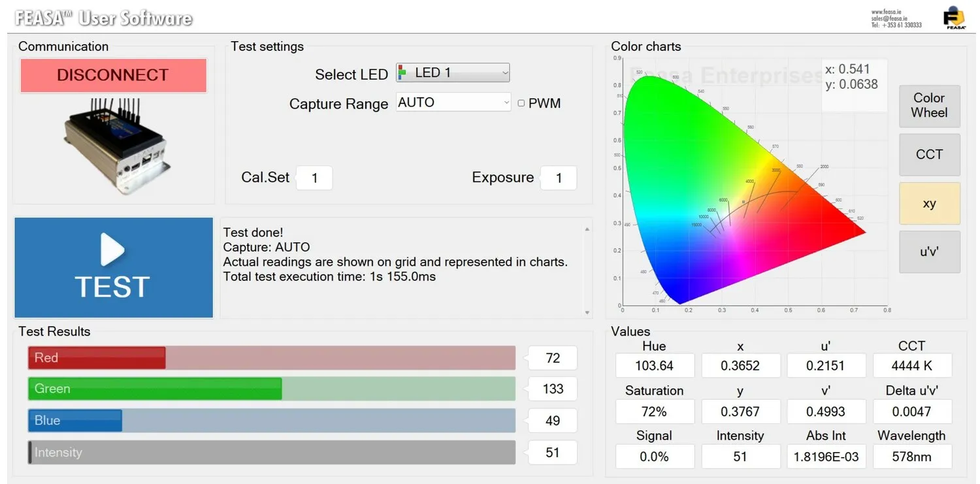Click the v' value 0.4993
The height and width of the screenshot is (484, 980).
[x=826, y=411]
